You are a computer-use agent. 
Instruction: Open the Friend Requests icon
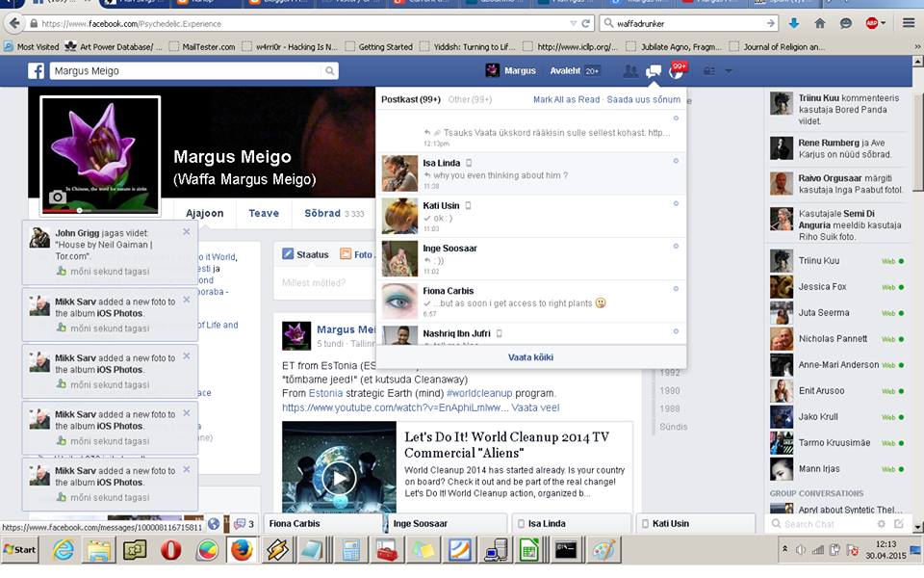click(x=630, y=70)
